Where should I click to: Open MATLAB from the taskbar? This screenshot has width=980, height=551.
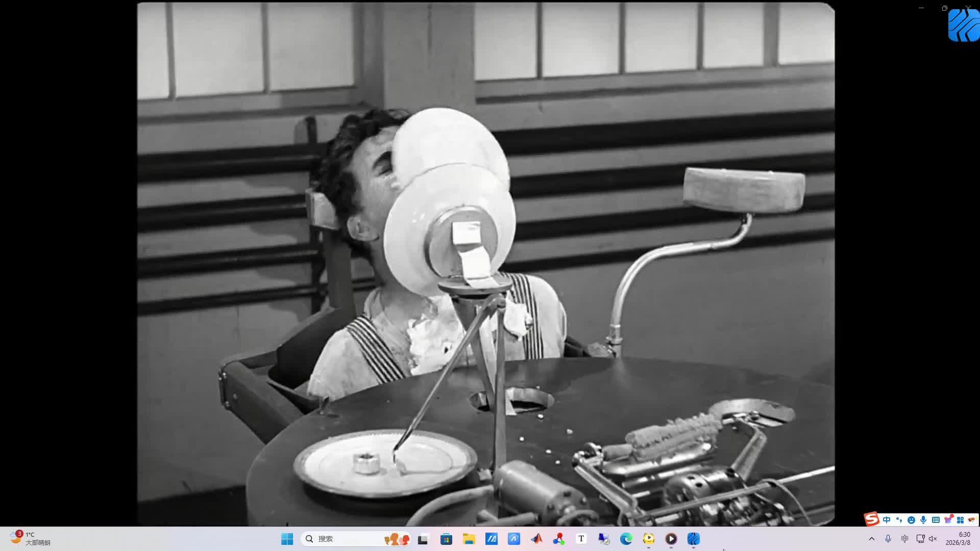point(536,539)
